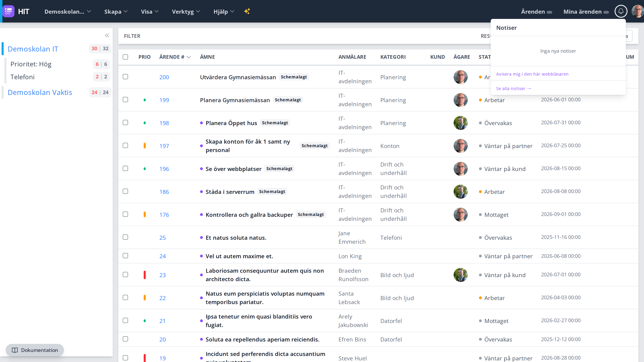Screen dimensions: 644x362
Task: Click the 'Datorfel' category on ticket 21
Action: click(391, 321)
